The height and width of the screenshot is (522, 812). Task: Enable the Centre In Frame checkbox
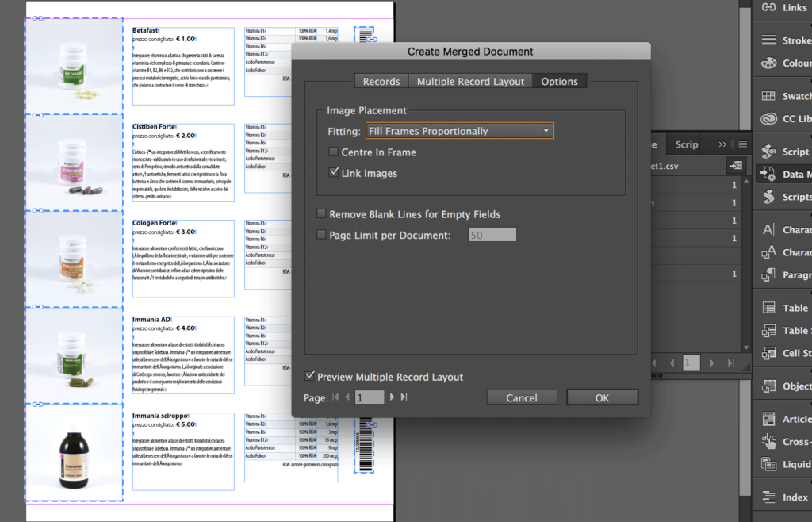click(x=334, y=152)
